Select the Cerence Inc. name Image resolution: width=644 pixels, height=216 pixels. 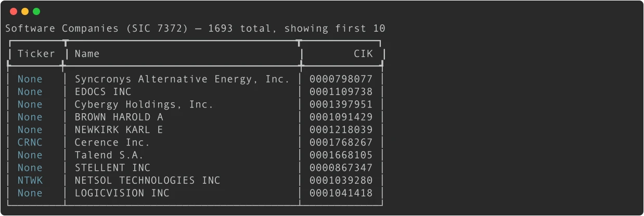(112, 142)
